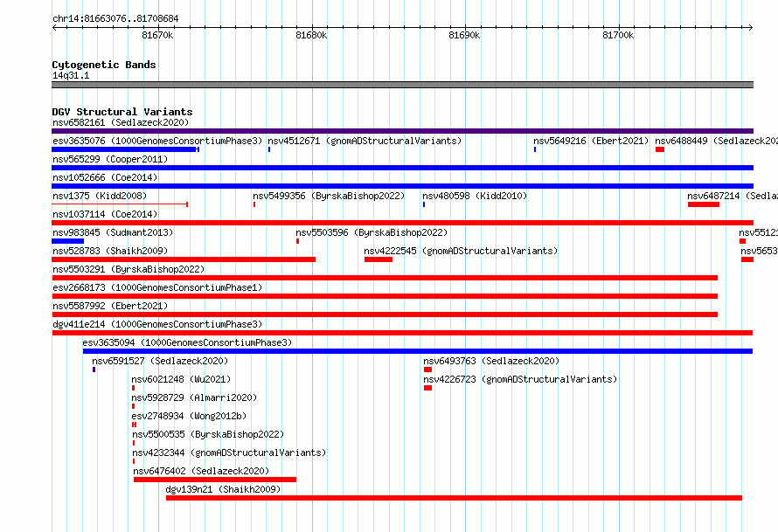The width and height of the screenshot is (778, 532).
Task: Open nsv1037114 (Coe2014) label
Action: coord(105,214)
